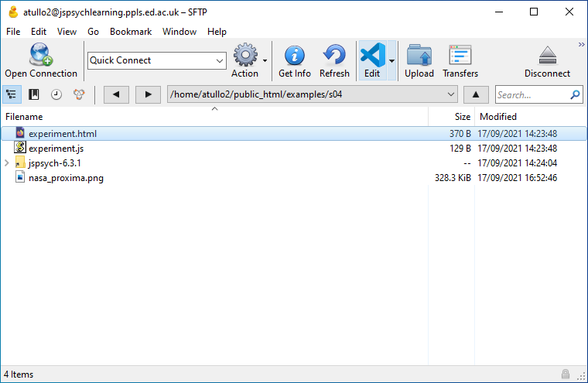The height and width of the screenshot is (383, 588).
Task: Select the nasa_proxima.png file
Action: [66, 178]
